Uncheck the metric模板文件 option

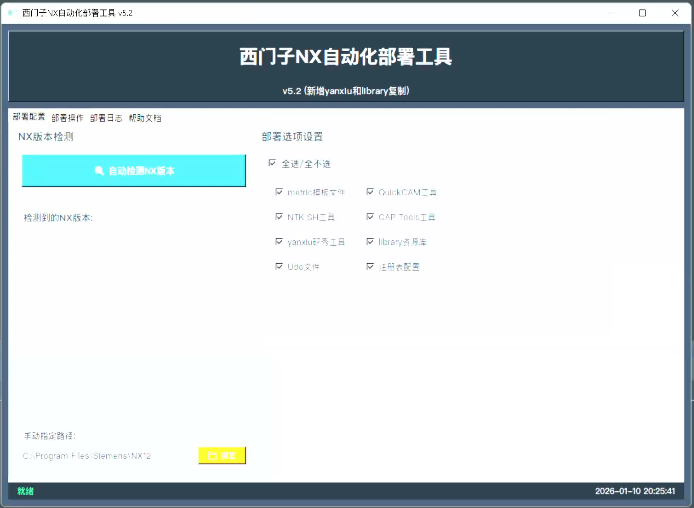click(279, 192)
